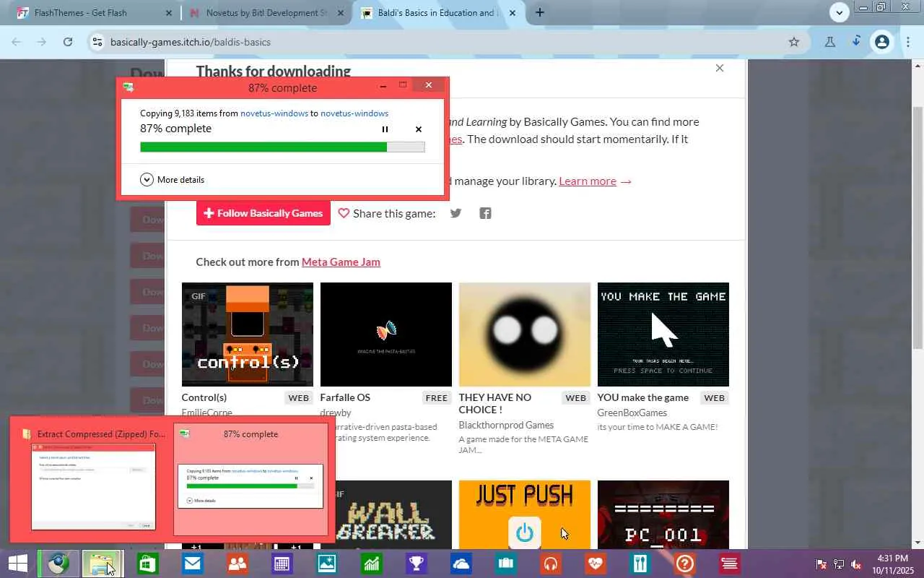Image resolution: width=924 pixels, height=578 pixels.
Task: Click the Control(s) game title
Action: (204, 397)
